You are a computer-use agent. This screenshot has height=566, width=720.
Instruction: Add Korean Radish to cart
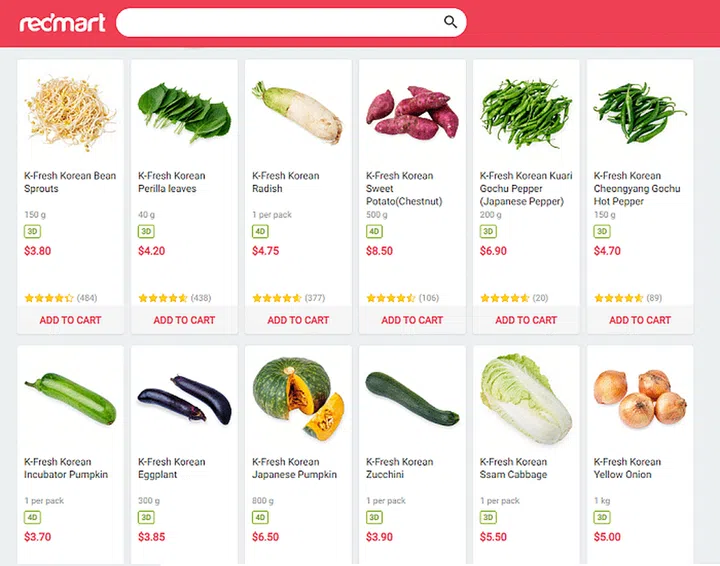coord(298,320)
